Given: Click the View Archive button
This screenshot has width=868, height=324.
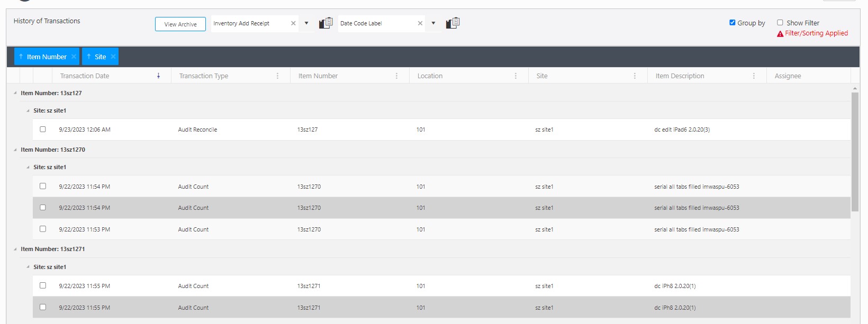Looking at the screenshot, I should [x=180, y=24].
